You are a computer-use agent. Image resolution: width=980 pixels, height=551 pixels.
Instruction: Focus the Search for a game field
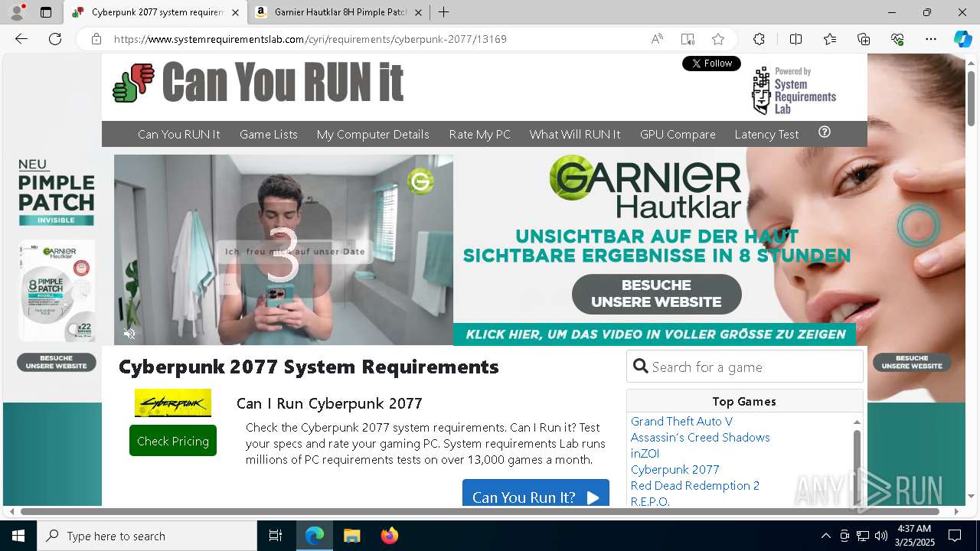[745, 367]
